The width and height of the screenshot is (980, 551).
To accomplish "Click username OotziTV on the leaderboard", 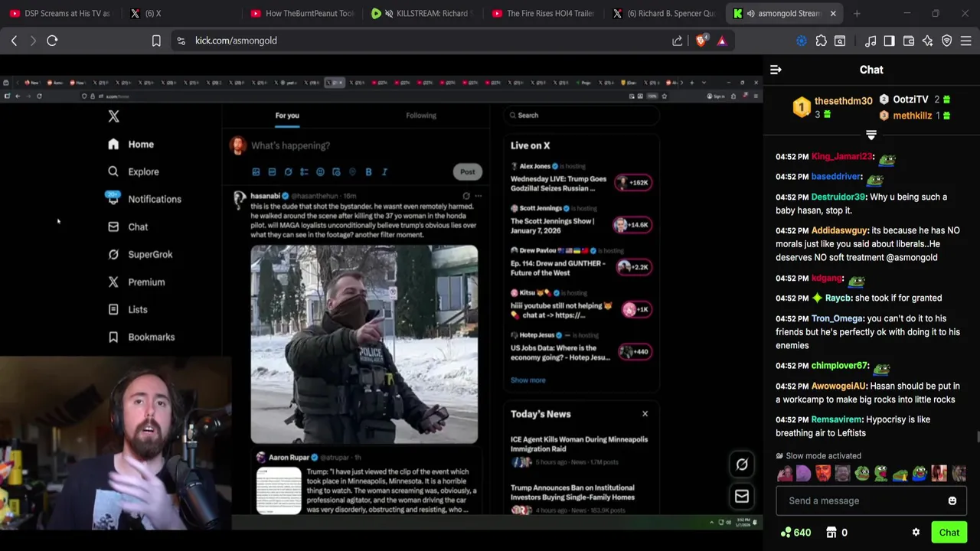I will click(910, 99).
